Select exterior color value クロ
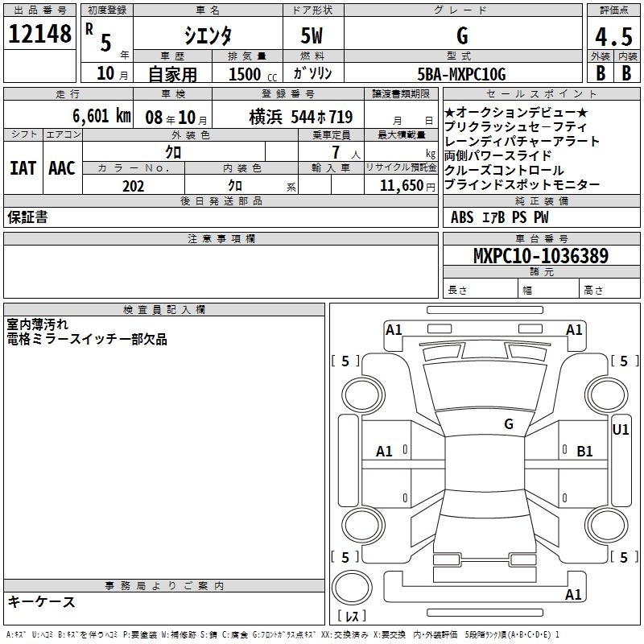 click(x=173, y=152)
